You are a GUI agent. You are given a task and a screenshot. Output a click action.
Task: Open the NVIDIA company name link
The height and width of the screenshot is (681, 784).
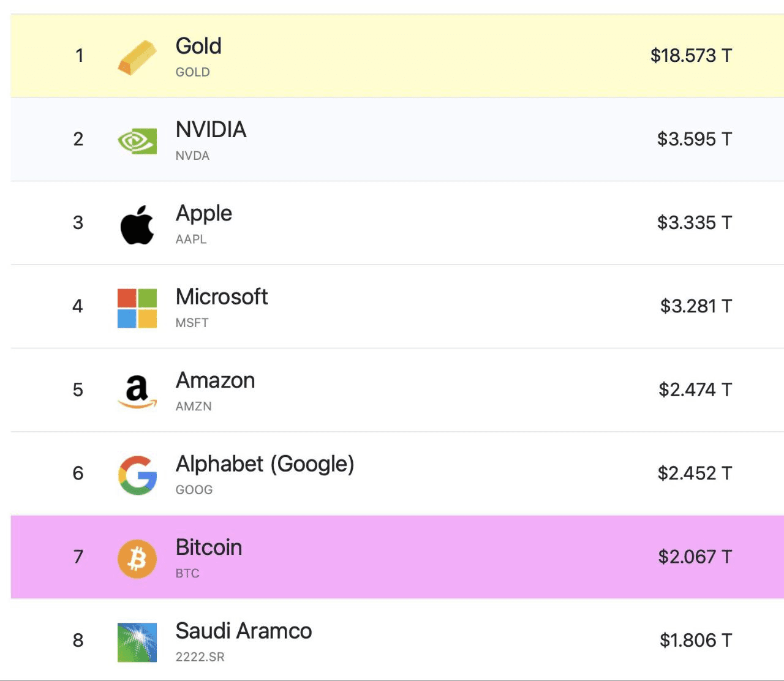(x=211, y=129)
